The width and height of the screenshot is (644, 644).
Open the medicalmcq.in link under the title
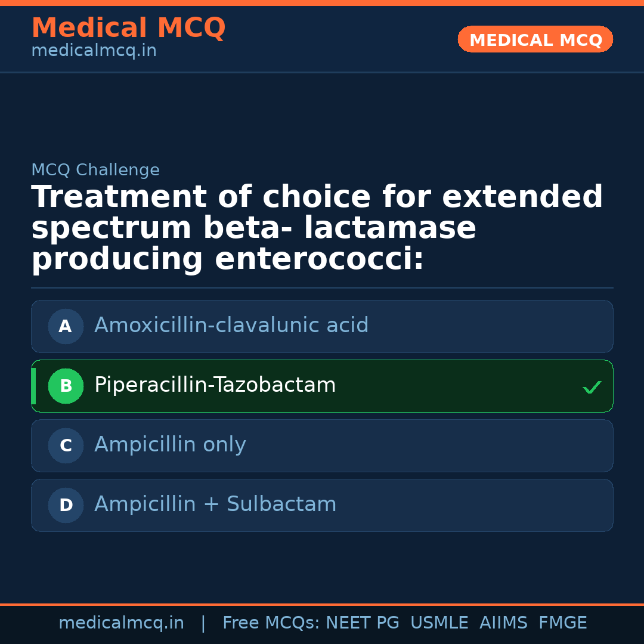click(x=94, y=51)
